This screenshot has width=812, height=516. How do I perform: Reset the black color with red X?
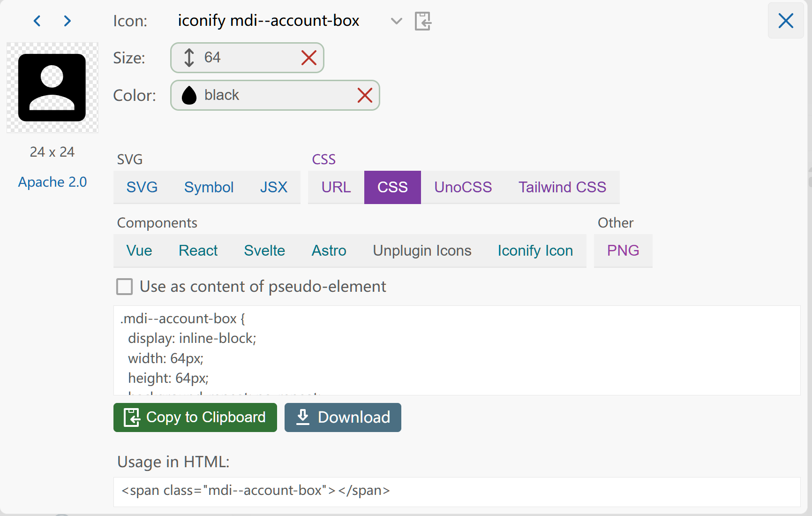click(x=365, y=95)
